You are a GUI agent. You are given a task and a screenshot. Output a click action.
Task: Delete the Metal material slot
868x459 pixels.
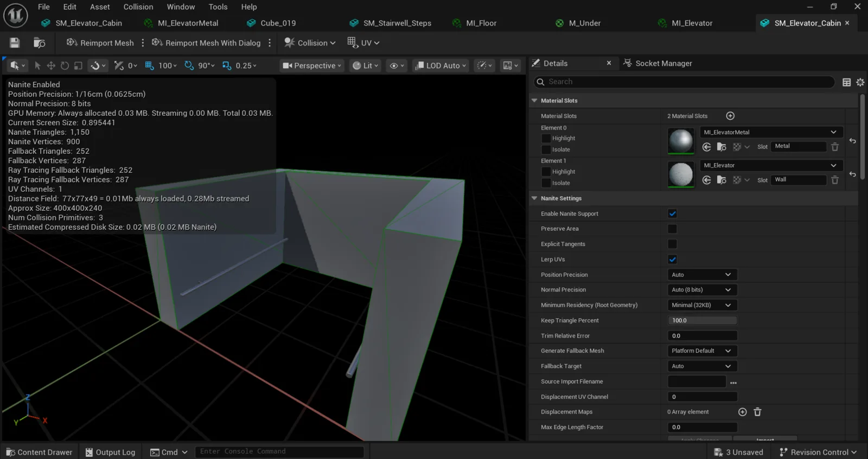coord(835,147)
